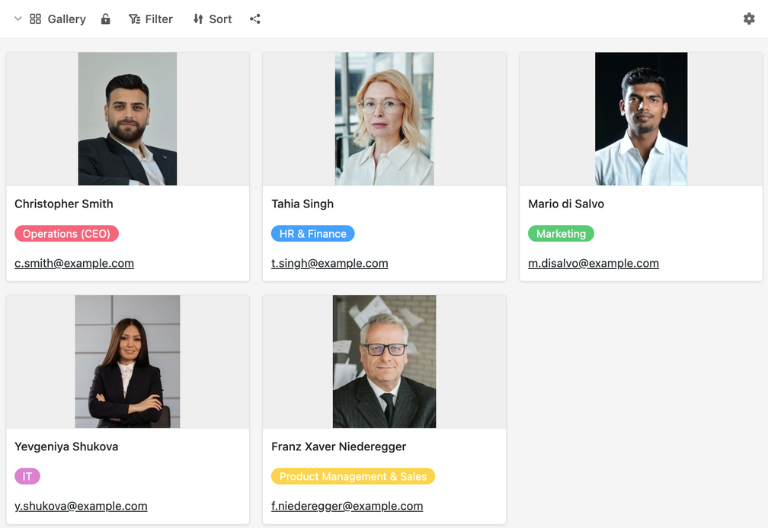Open the Sort options
Viewport: 768px width, 528px height.
pos(213,19)
